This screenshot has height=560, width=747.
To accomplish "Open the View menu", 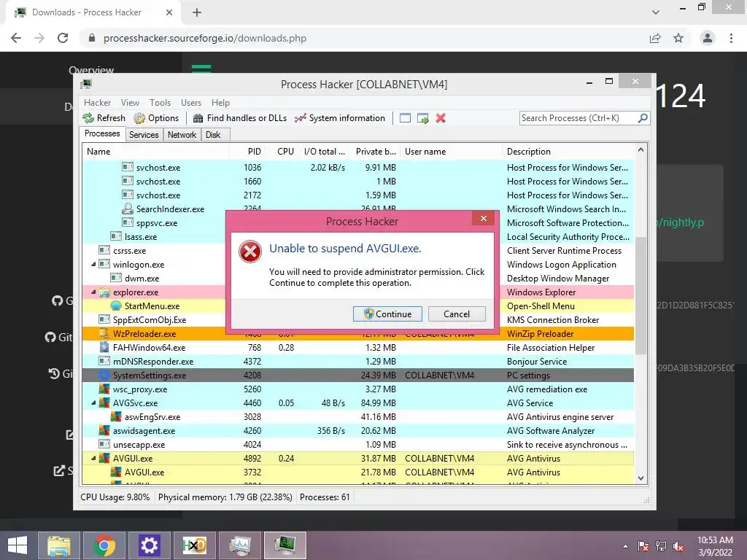I will pos(130,102).
